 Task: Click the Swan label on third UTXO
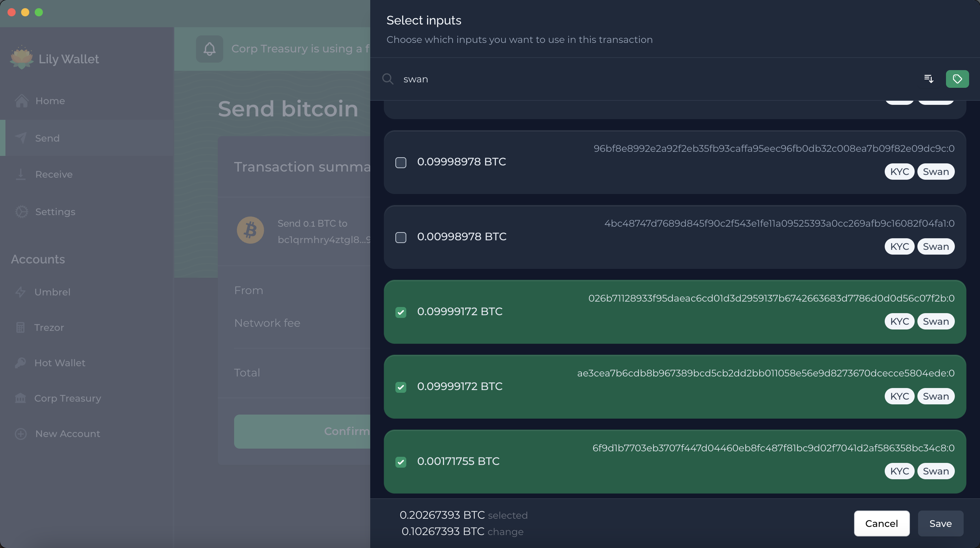tap(935, 321)
